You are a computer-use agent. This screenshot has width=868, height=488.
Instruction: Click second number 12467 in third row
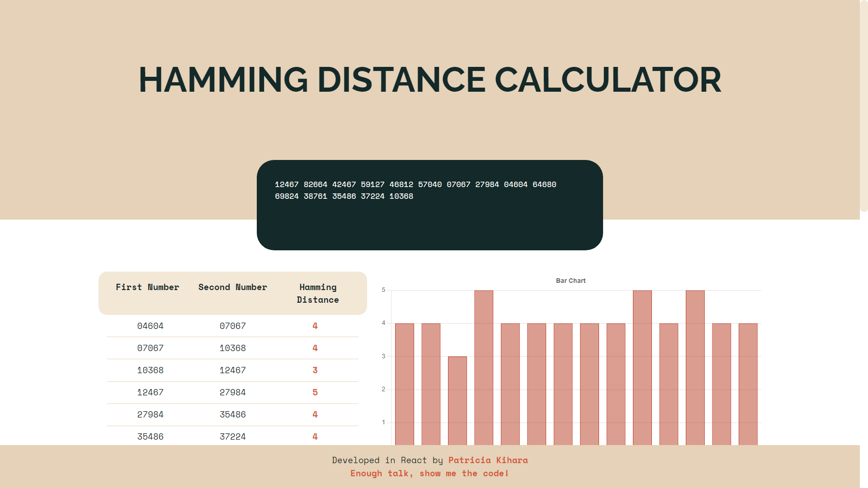[x=232, y=370]
